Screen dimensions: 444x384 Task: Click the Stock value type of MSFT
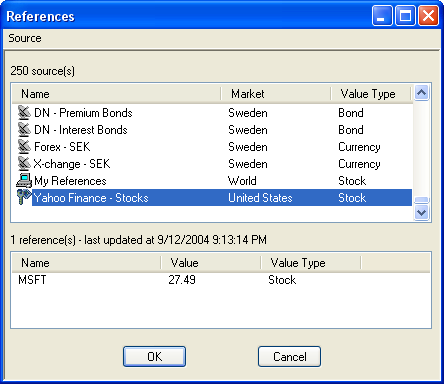coord(282,280)
